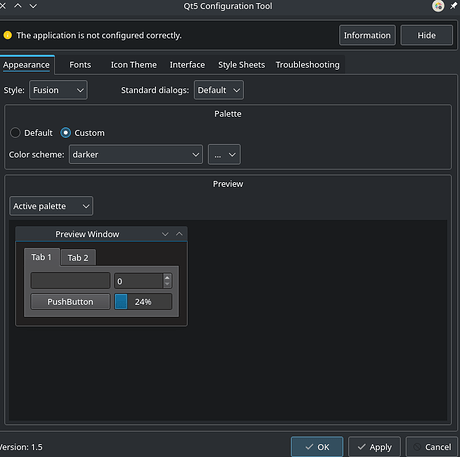
Task: Open the Icon Theme tab
Action: click(x=134, y=65)
